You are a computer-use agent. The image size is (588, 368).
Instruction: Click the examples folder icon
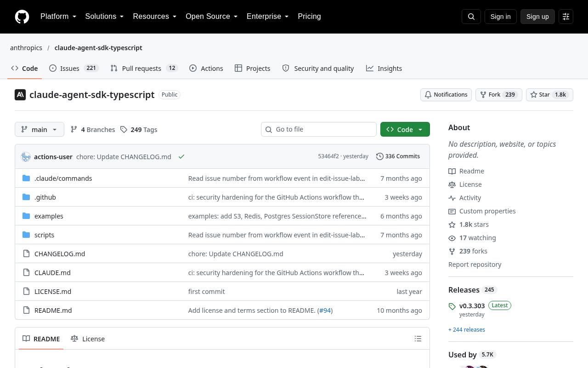(26, 216)
